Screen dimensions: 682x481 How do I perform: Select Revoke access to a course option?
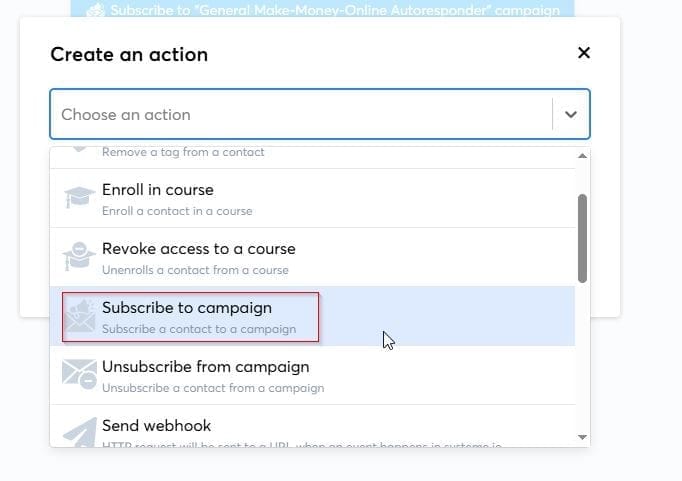(198, 249)
